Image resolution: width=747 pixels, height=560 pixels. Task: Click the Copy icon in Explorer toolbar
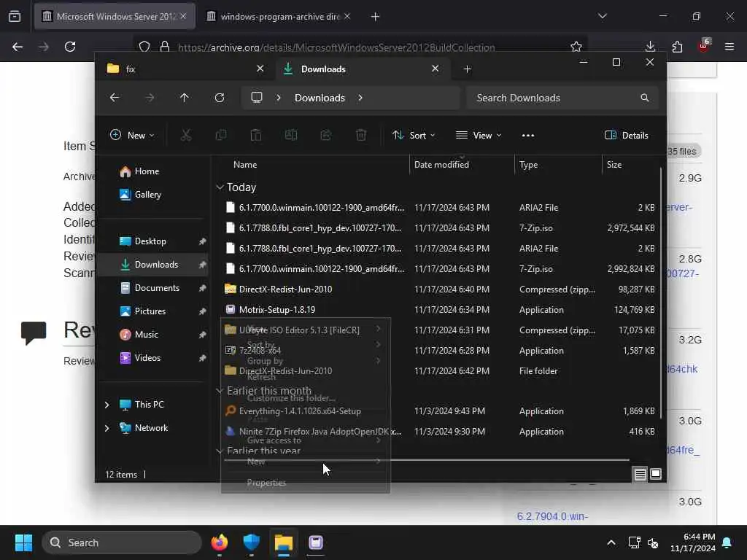coord(220,135)
